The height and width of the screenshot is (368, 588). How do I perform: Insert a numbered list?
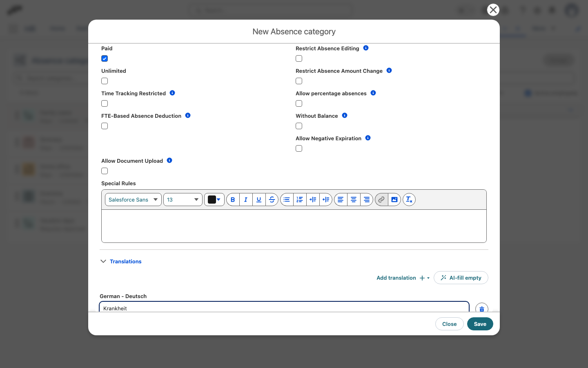pyautogui.click(x=300, y=200)
